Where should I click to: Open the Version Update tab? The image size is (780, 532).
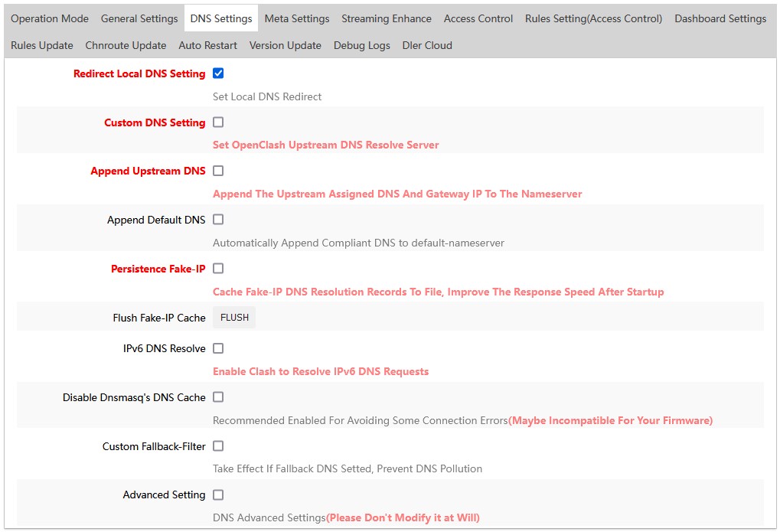coord(285,45)
